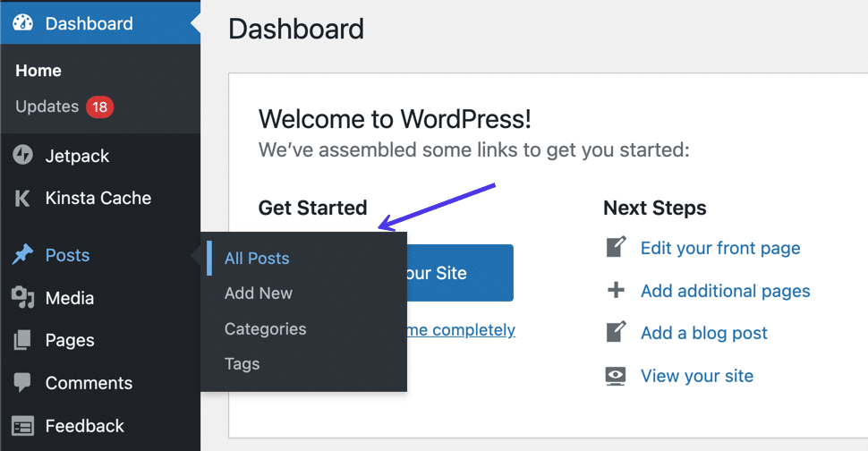This screenshot has height=451, width=868.
Task: Open Jetpack via its lightning icon
Action: click(x=23, y=156)
